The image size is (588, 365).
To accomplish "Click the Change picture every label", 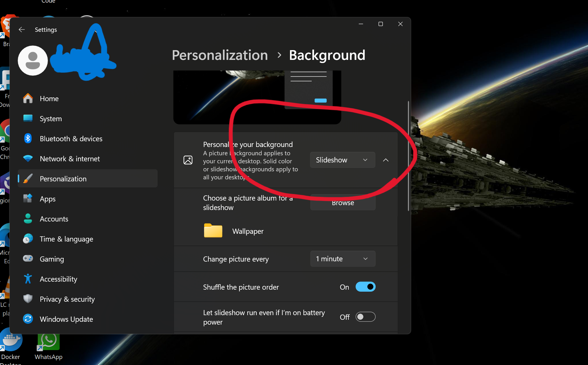I will pos(236,259).
